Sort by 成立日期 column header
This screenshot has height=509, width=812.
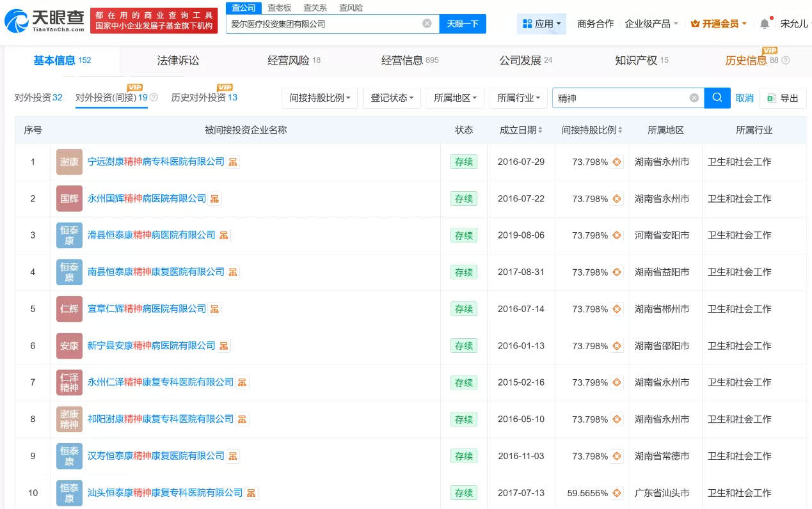coord(521,130)
